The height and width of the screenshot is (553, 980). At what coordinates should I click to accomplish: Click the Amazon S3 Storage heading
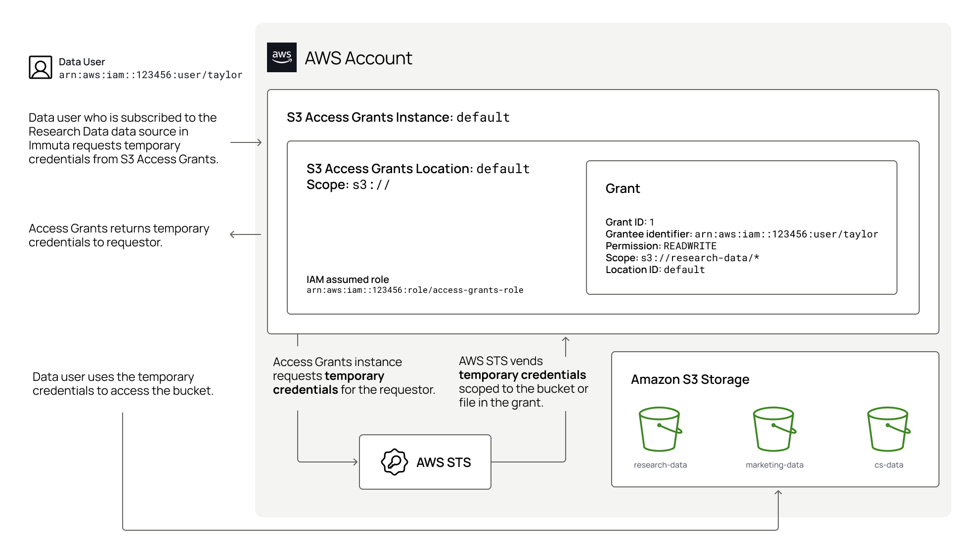pyautogui.click(x=690, y=379)
